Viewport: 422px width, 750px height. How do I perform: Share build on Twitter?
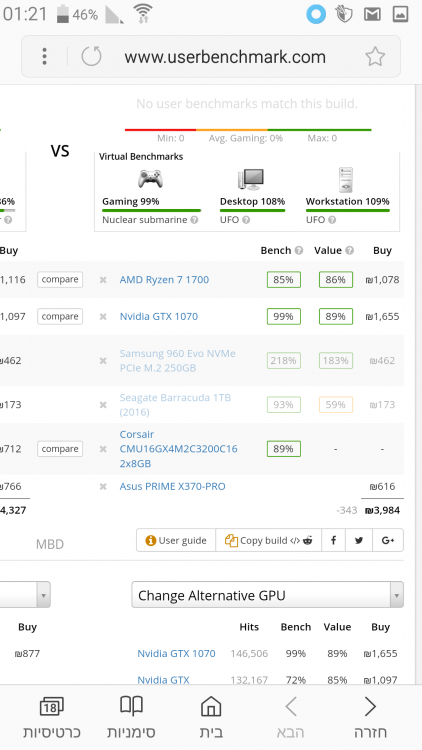pos(359,540)
